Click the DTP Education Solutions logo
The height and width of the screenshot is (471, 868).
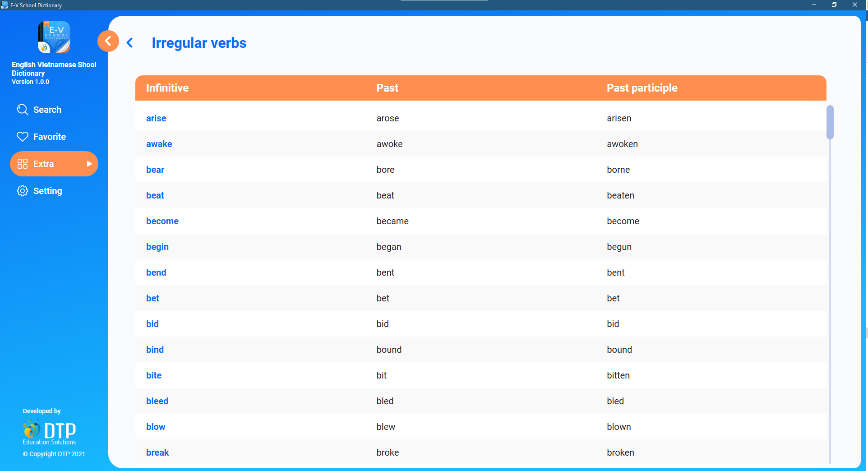point(49,432)
